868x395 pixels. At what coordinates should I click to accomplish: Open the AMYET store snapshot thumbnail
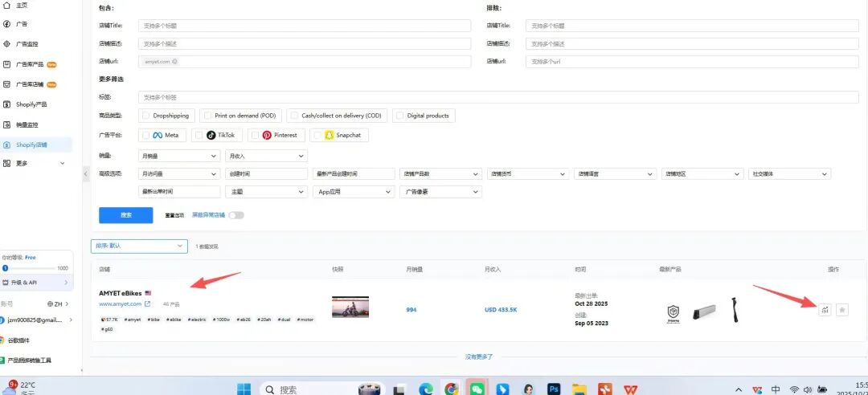coord(350,307)
